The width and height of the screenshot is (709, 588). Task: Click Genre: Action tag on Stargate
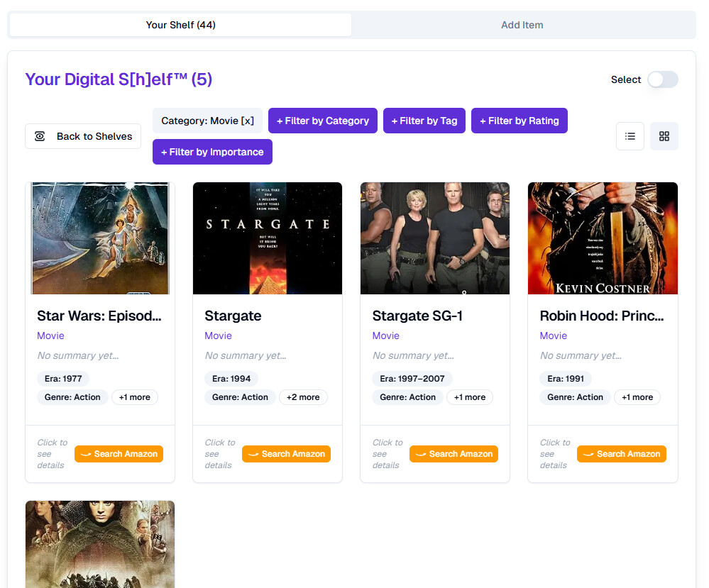coord(240,397)
